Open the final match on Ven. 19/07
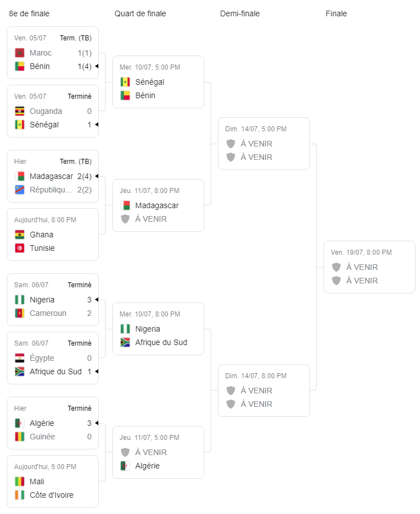The image size is (420, 514). [369, 267]
